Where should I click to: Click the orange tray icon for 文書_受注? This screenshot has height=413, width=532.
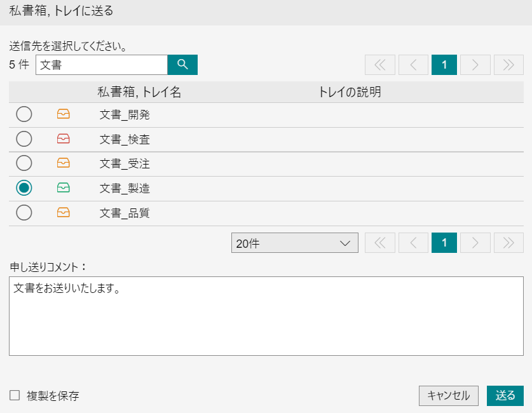[64, 163]
